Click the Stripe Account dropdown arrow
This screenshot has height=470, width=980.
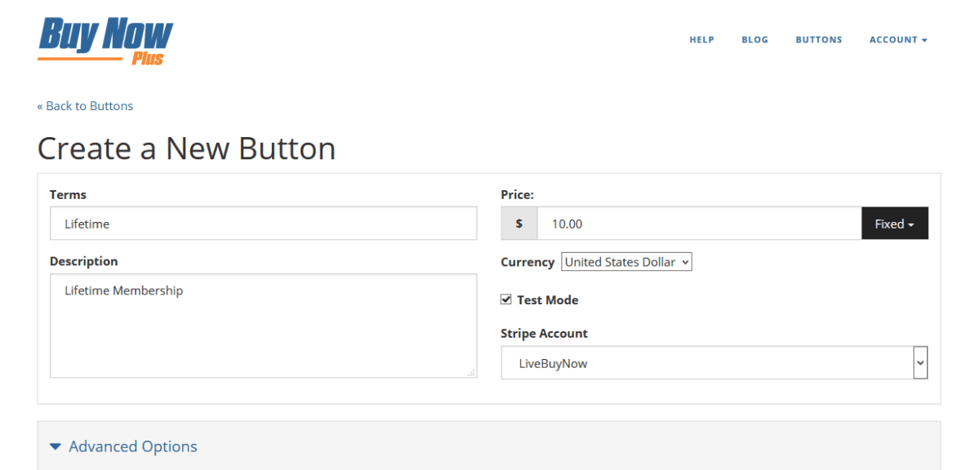[921, 362]
